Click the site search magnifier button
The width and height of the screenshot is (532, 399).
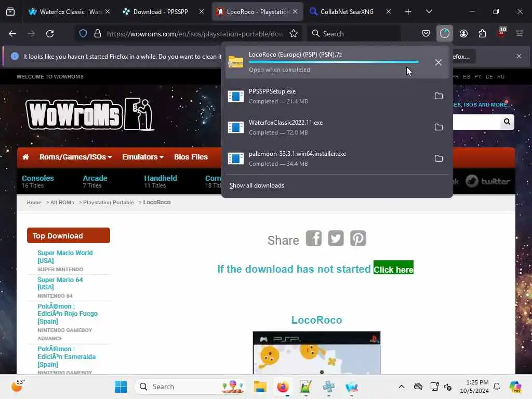[x=507, y=122]
